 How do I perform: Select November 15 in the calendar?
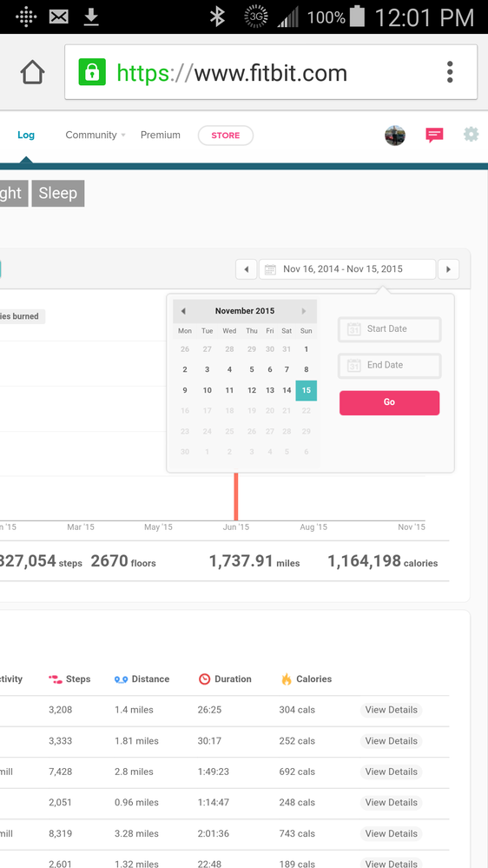pos(306,390)
